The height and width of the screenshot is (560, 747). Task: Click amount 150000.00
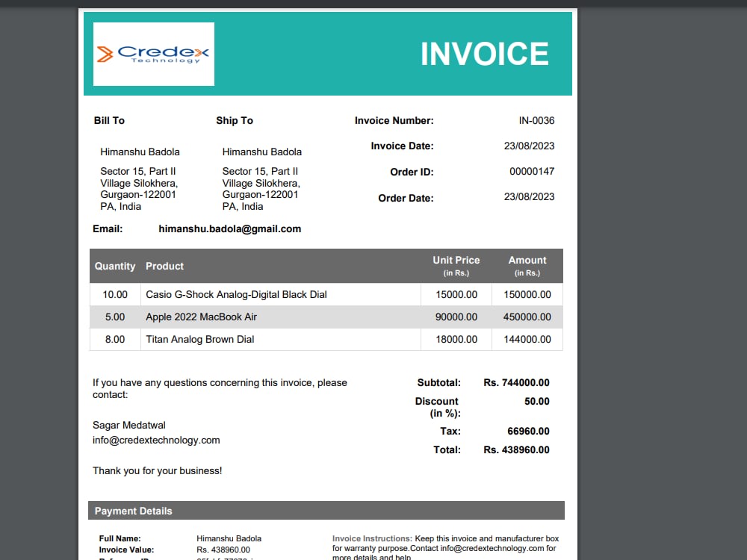pos(527,295)
